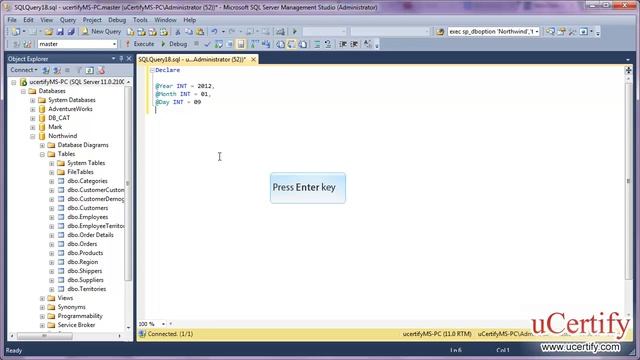
Task: Parse the query with the checkmark icon
Action: tap(207, 44)
